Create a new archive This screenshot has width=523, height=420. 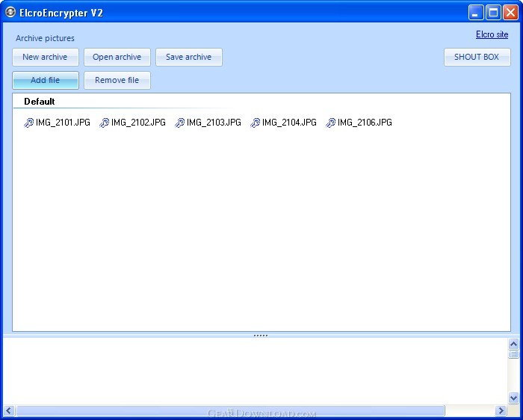tap(46, 57)
